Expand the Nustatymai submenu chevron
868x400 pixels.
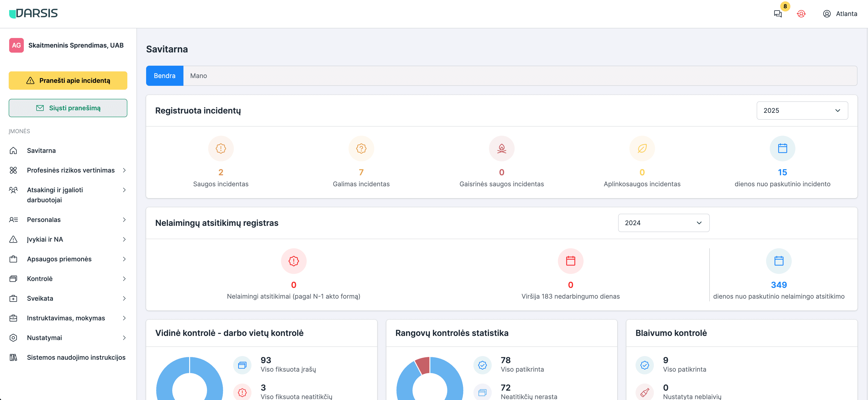(x=124, y=338)
